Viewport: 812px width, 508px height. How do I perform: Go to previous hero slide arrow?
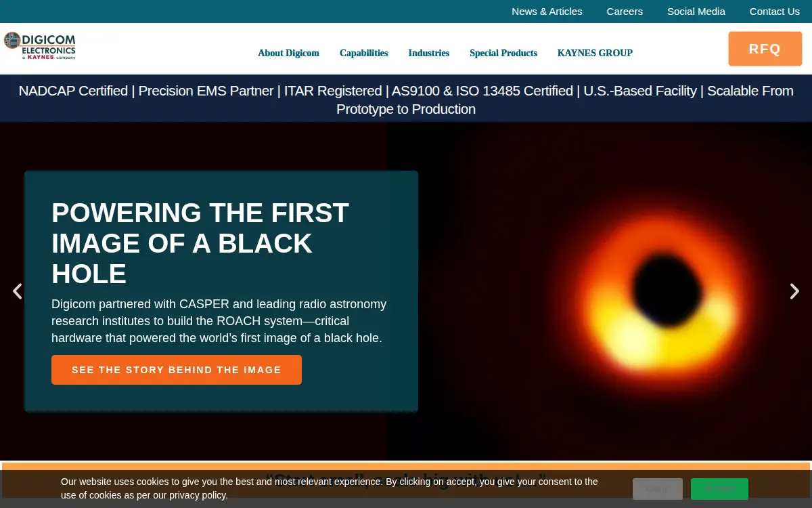pos(18,291)
